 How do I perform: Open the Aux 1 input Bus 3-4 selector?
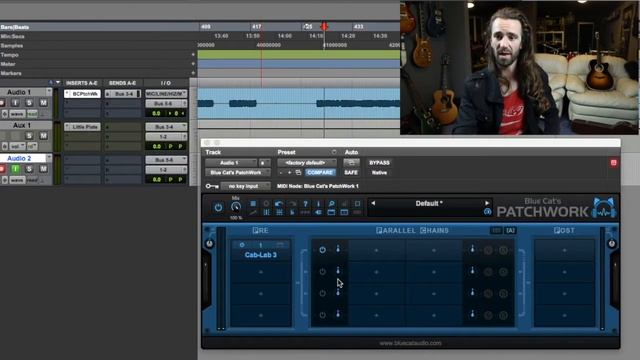pos(166,127)
